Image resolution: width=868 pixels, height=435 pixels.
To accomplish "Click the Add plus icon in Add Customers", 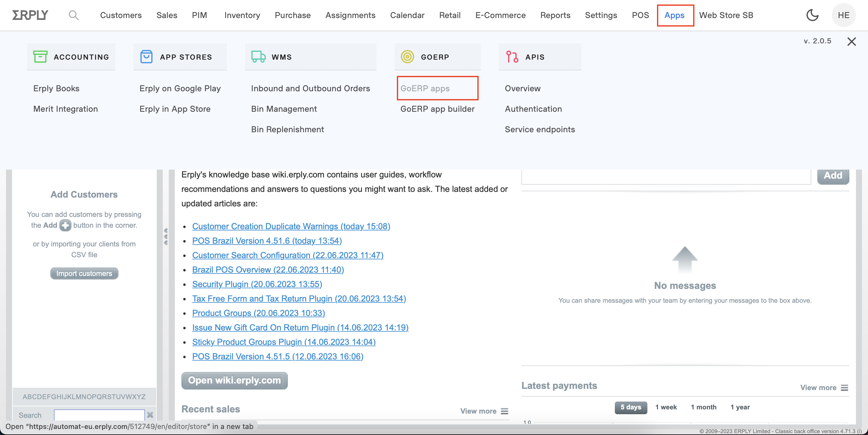I will point(65,225).
